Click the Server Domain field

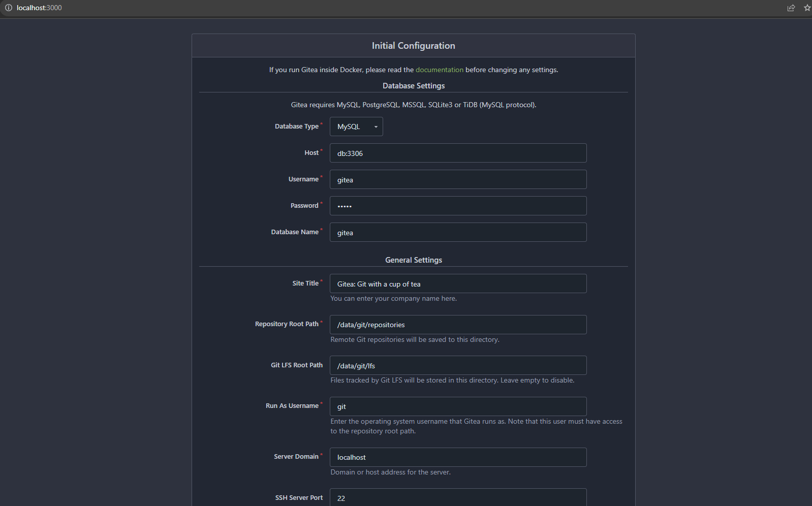point(458,457)
